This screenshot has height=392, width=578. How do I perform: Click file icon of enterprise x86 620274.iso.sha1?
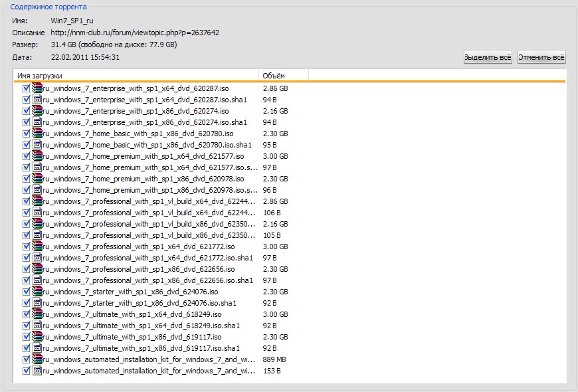[x=37, y=122]
